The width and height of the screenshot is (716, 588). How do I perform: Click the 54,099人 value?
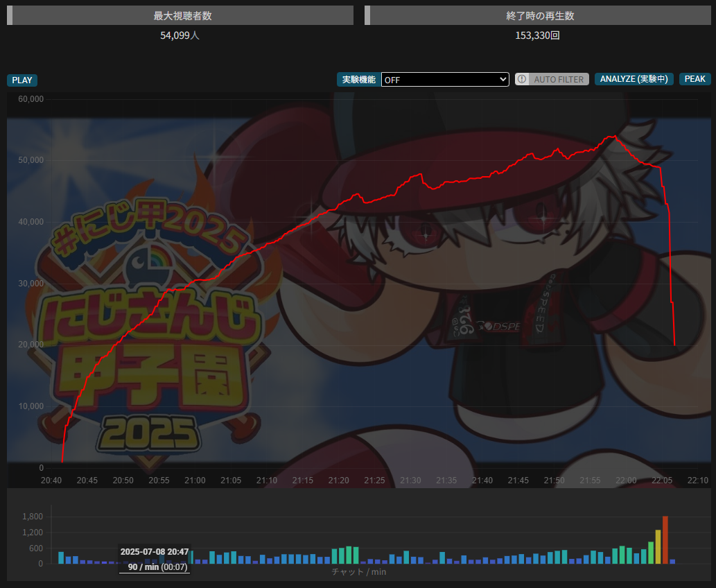[x=180, y=35]
